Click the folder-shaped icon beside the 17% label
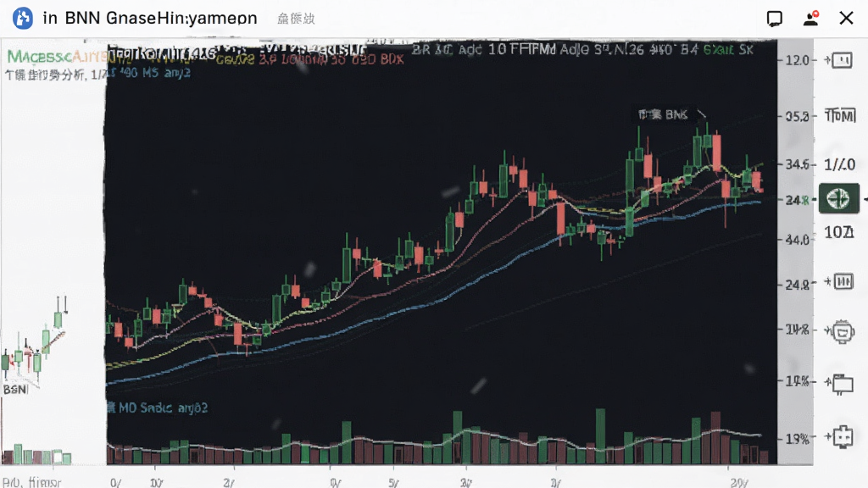Screen dimensions: 868x488 (x=843, y=383)
